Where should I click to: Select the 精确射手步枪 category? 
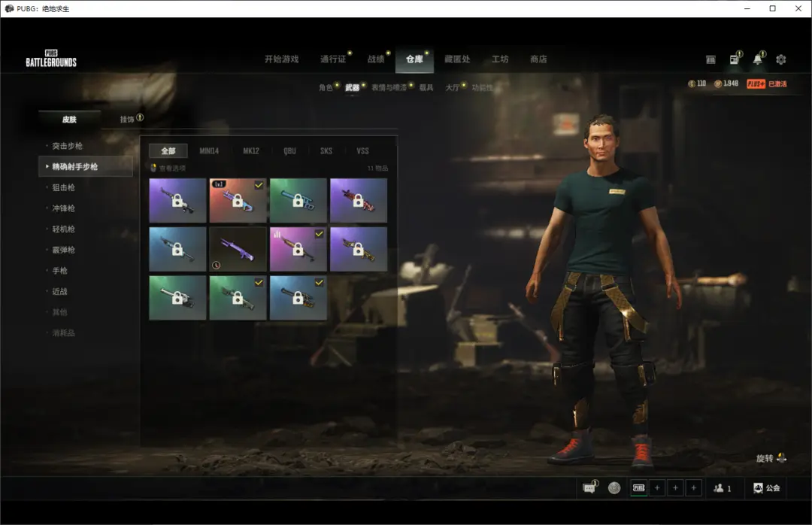[x=86, y=166]
